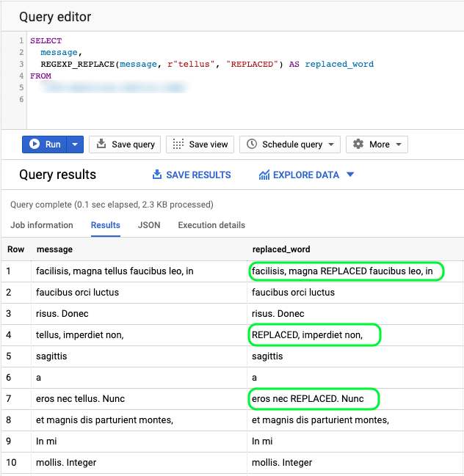
Task: Switch to the Job information tab
Action: coord(42,225)
